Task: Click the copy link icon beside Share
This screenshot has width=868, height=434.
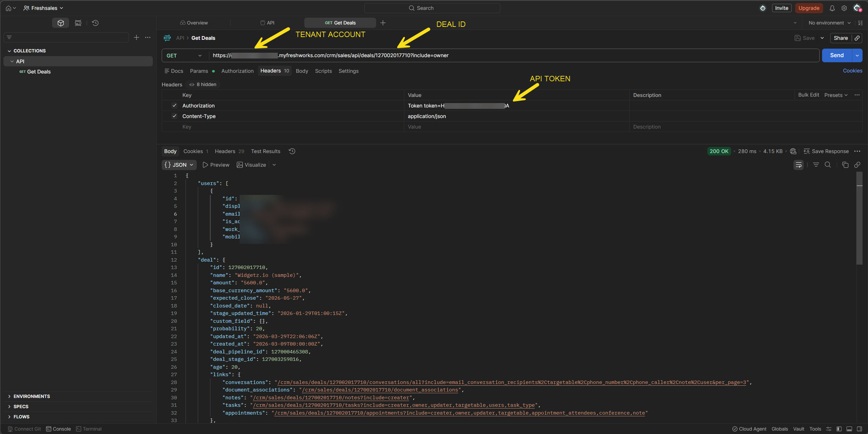Action: 857,38
